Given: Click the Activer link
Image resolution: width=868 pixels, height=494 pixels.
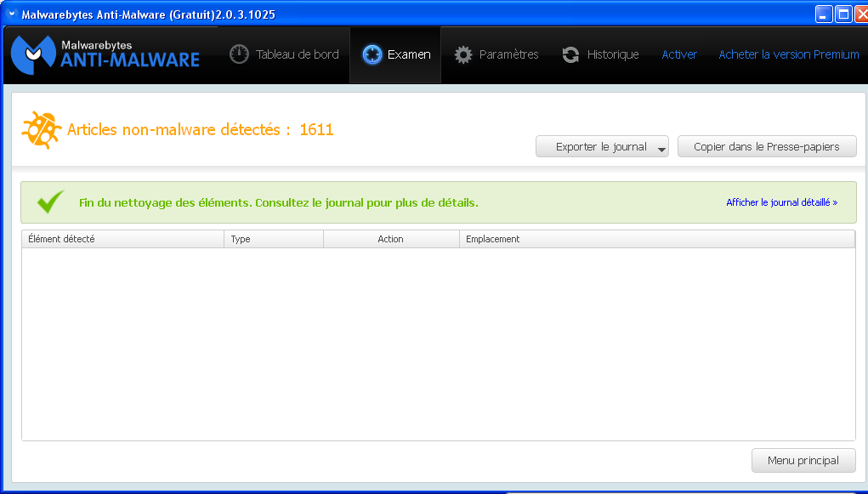Looking at the screenshot, I should coord(679,54).
